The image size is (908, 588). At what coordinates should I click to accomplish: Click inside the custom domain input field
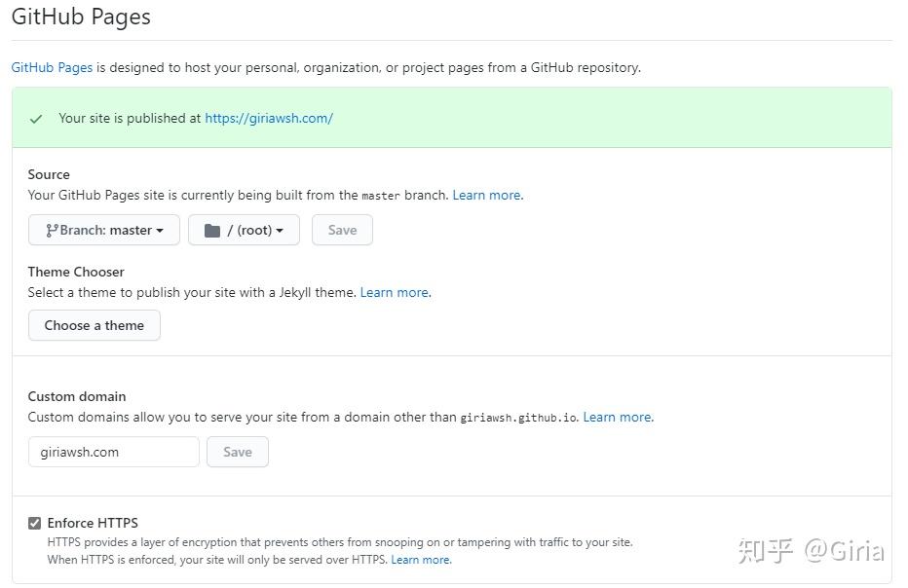tap(113, 452)
